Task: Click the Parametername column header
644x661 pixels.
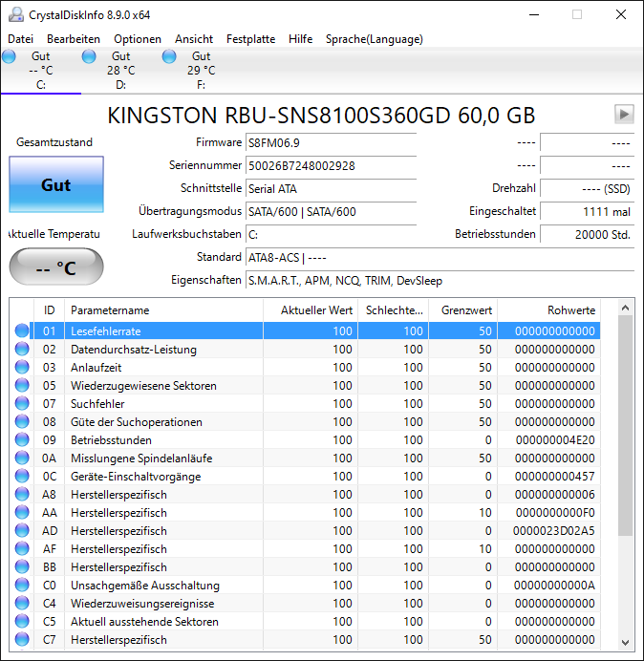Action: coord(163,310)
